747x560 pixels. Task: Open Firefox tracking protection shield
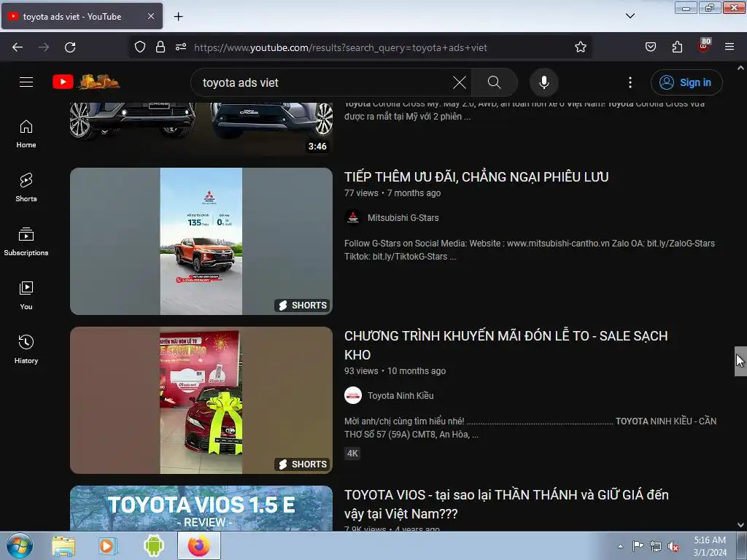(x=139, y=47)
